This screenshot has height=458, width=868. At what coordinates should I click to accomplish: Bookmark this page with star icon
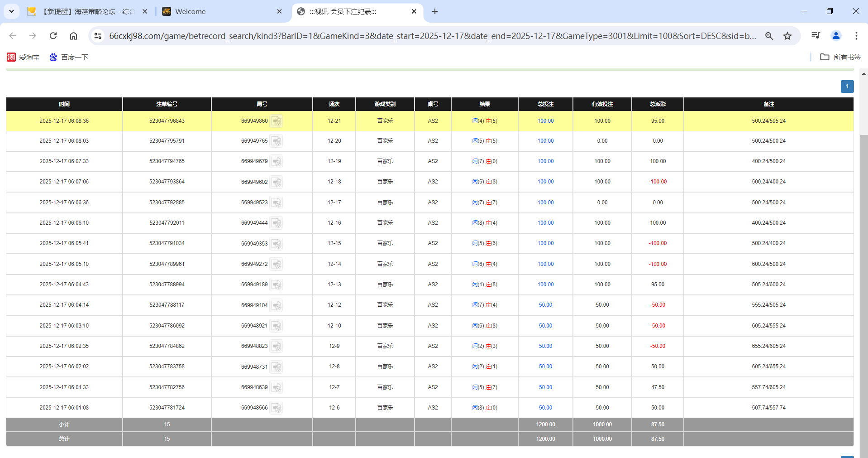coord(787,36)
